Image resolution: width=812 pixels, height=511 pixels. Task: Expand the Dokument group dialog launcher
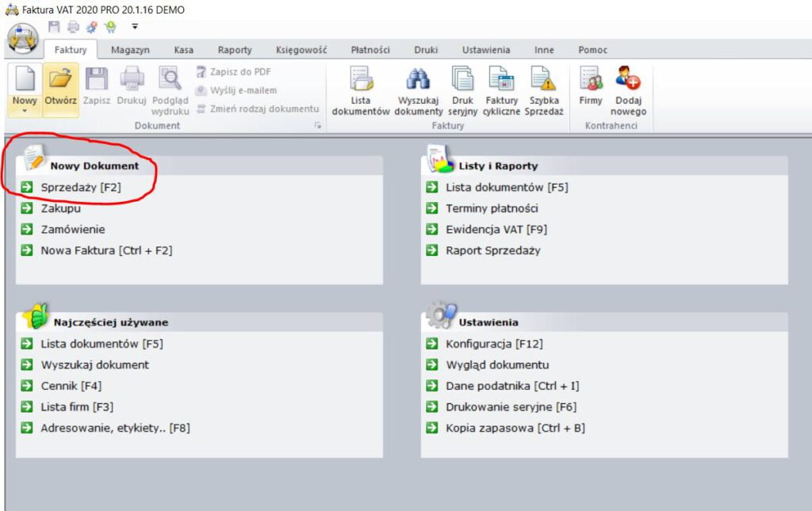pyautogui.click(x=318, y=126)
